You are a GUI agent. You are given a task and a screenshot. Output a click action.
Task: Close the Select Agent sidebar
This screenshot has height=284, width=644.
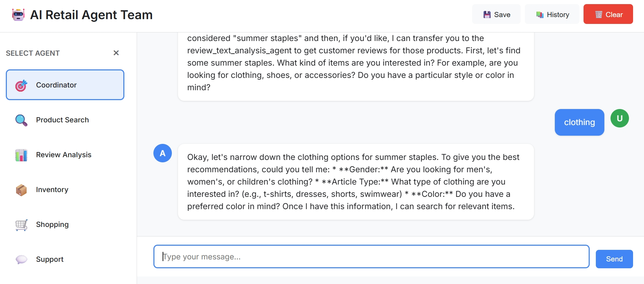pyautogui.click(x=116, y=53)
